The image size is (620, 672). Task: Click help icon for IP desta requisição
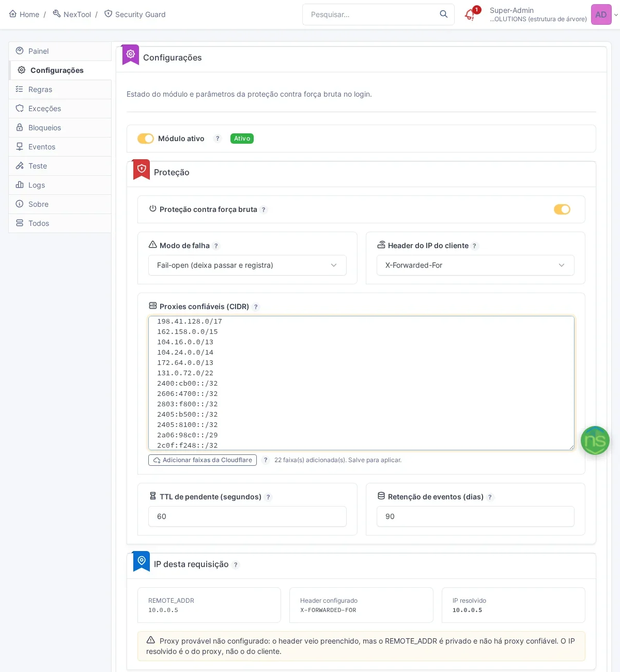pyautogui.click(x=236, y=565)
